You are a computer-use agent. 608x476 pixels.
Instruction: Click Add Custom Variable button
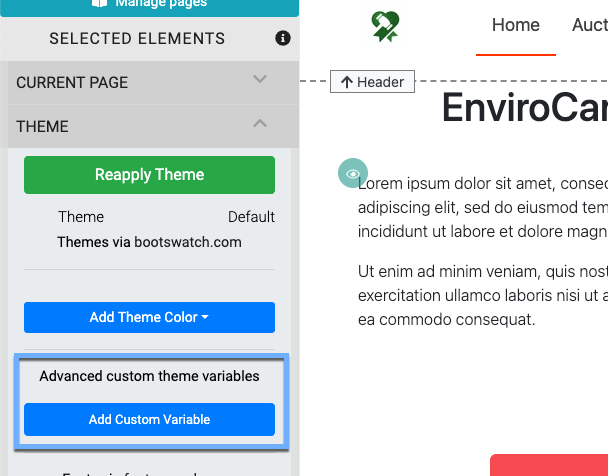(x=149, y=420)
